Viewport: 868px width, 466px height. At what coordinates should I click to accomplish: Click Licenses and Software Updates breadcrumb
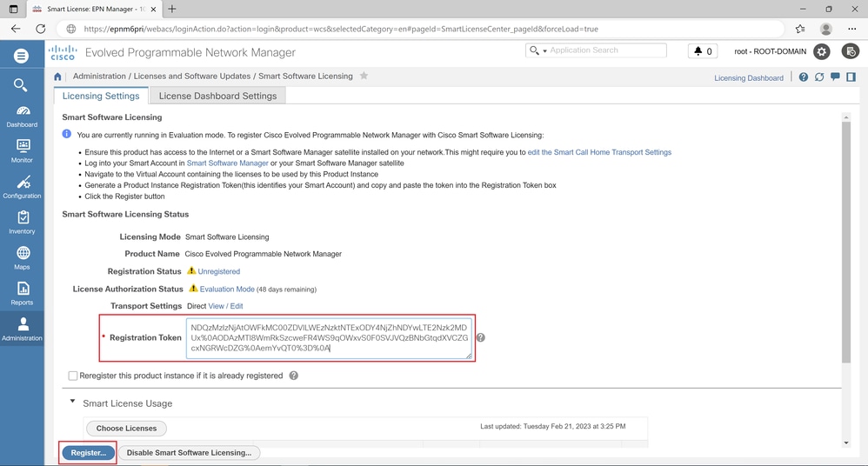[192, 76]
